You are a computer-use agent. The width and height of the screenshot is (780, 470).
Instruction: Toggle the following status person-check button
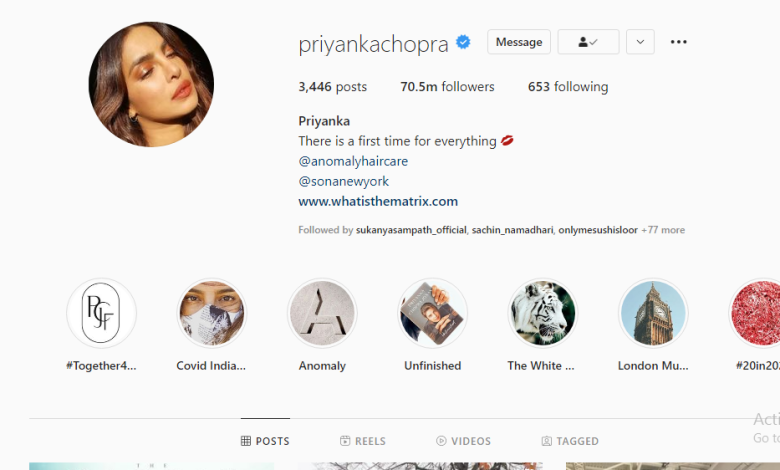pos(588,42)
